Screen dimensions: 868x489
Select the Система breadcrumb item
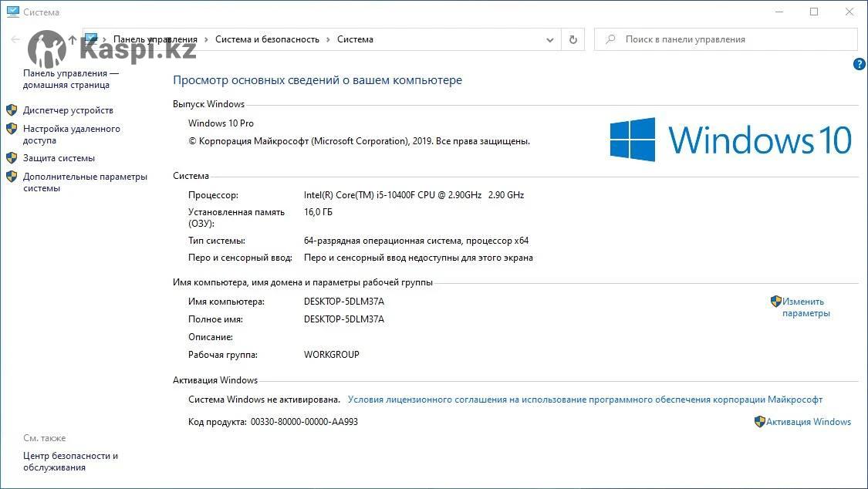coord(355,39)
